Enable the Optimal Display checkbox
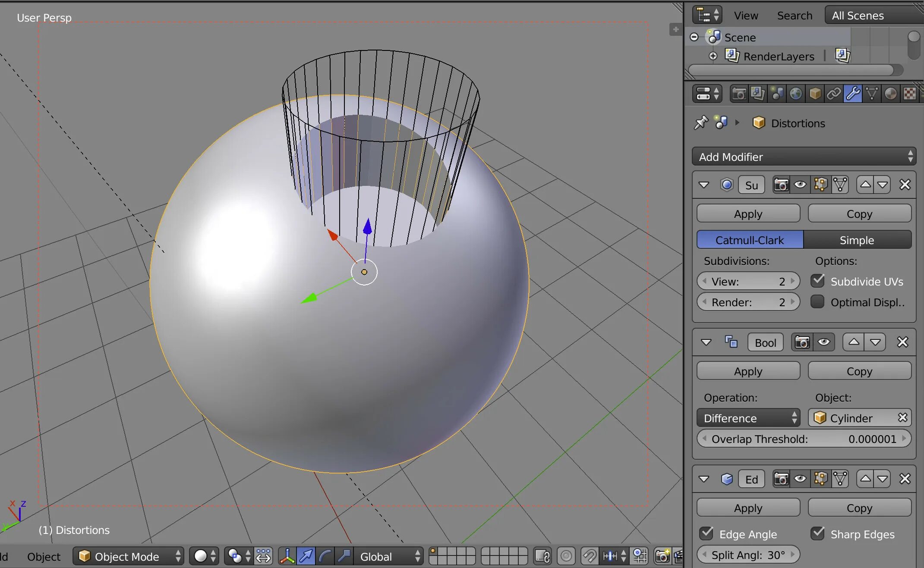Image resolution: width=924 pixels, height=568 pixels. (x=817, y=302)
